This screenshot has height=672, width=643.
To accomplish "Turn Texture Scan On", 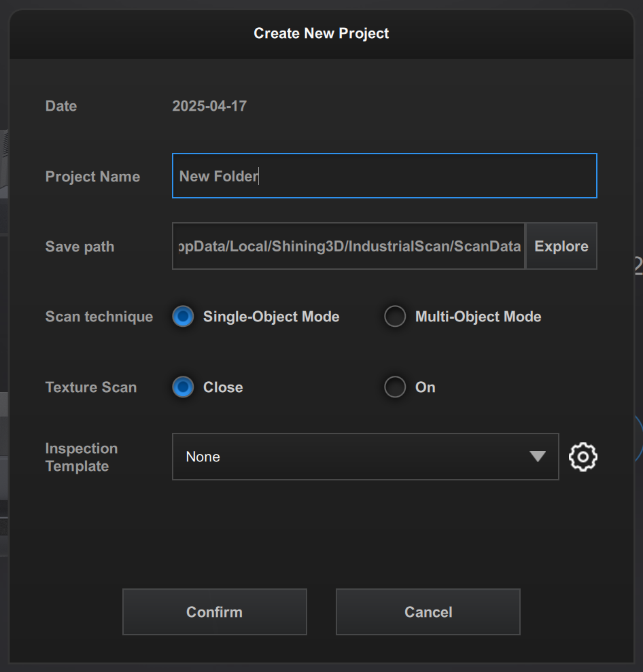I will pyautogui.click(x=395, y=387).
